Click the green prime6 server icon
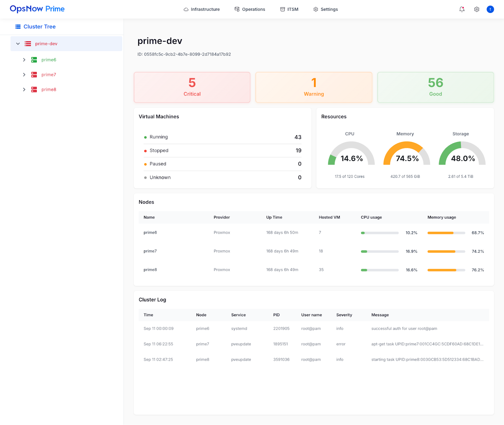 (34, 60)
